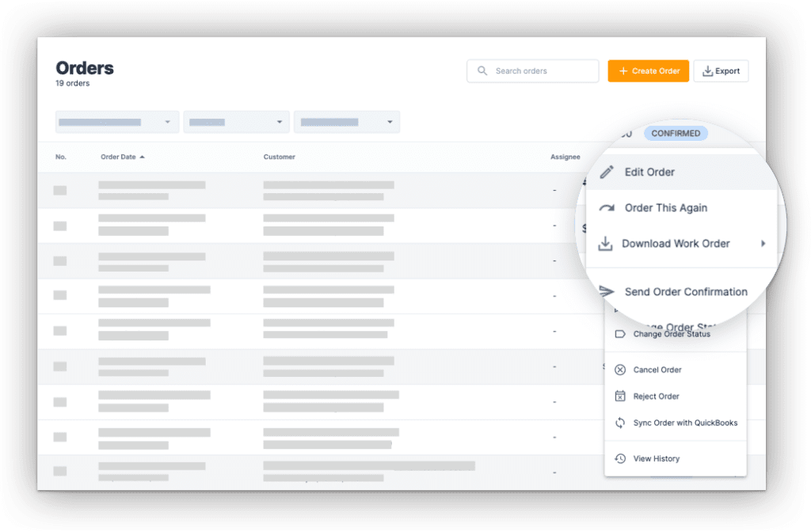The width and height of the screenshot is (811, 532).
Task: Click the Create Order button
Action: pos(648,70)
